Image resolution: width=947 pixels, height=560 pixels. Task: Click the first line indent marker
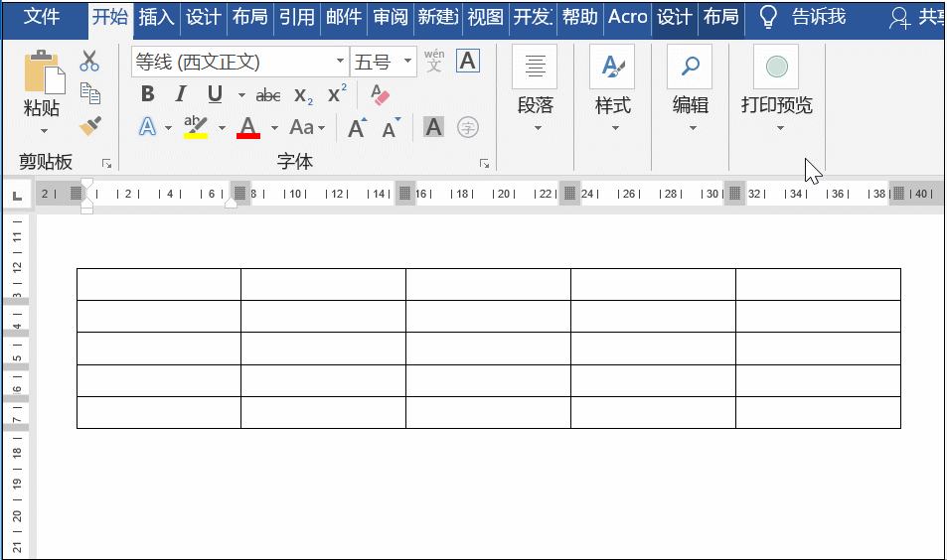point(87,184)
